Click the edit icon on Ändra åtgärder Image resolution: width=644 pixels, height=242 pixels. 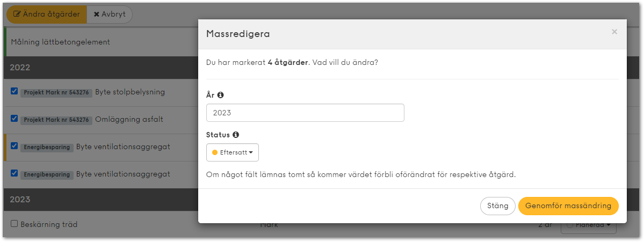pyautogui.click(x=17, y=14)
